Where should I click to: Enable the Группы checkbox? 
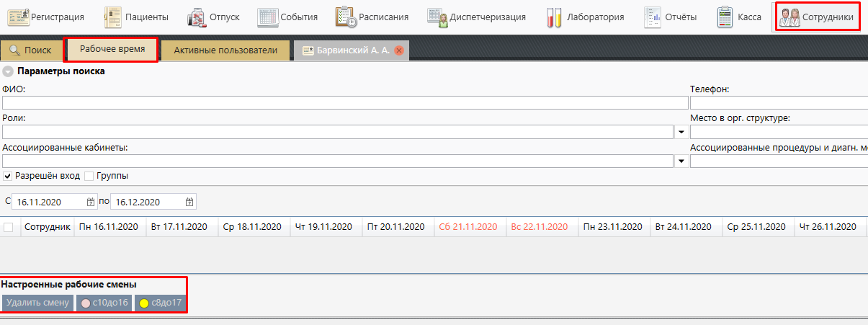(x=89, y=176)
